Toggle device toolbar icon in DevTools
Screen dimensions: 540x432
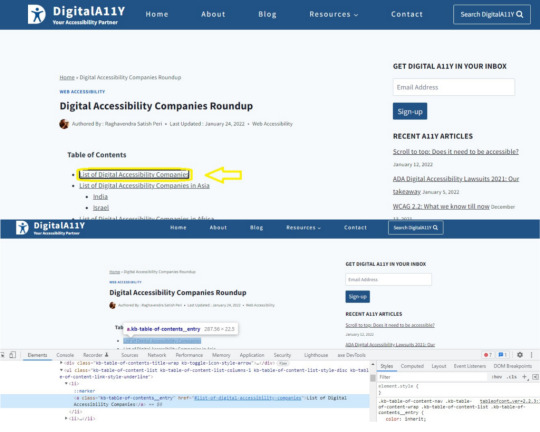coord(12,354)
